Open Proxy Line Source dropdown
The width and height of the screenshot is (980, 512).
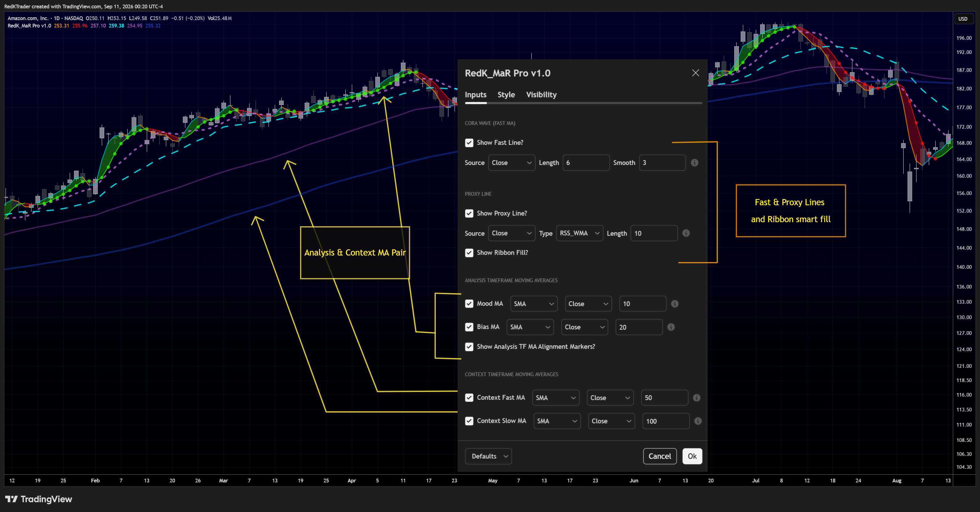pyautogui.click(x=511, y=233)
